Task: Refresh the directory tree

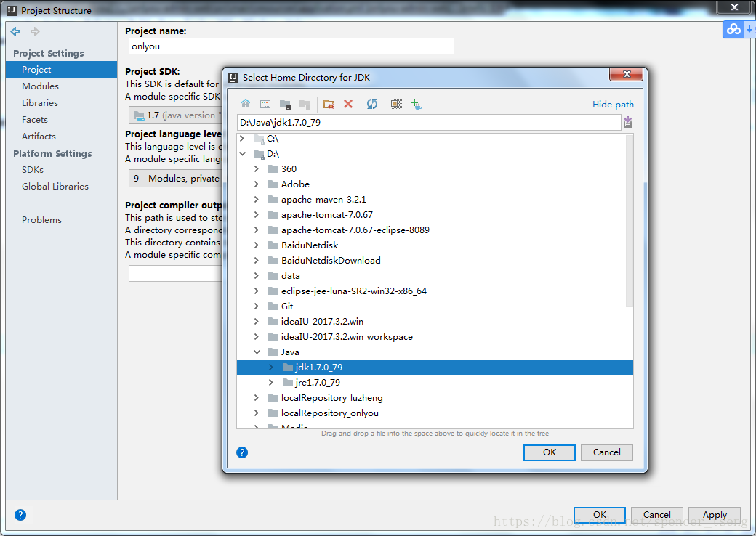Action: click(x=372, y=104)
